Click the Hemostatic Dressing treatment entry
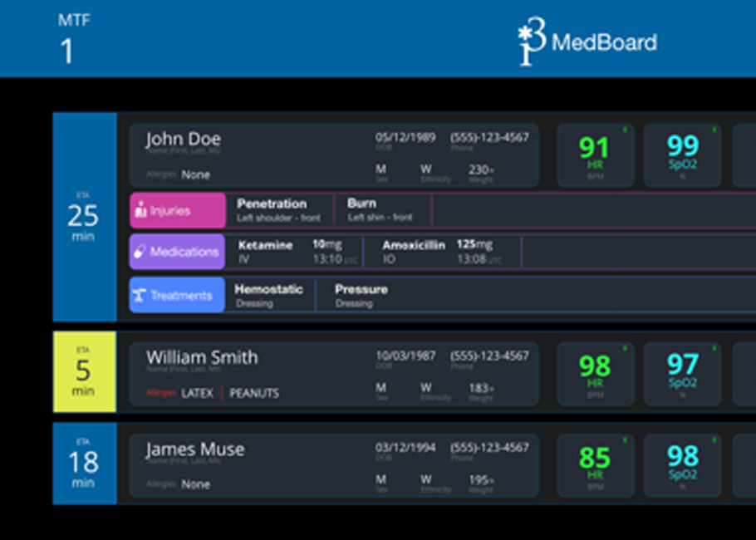This screenshot has width=756, height=540. tap(268, 296)
